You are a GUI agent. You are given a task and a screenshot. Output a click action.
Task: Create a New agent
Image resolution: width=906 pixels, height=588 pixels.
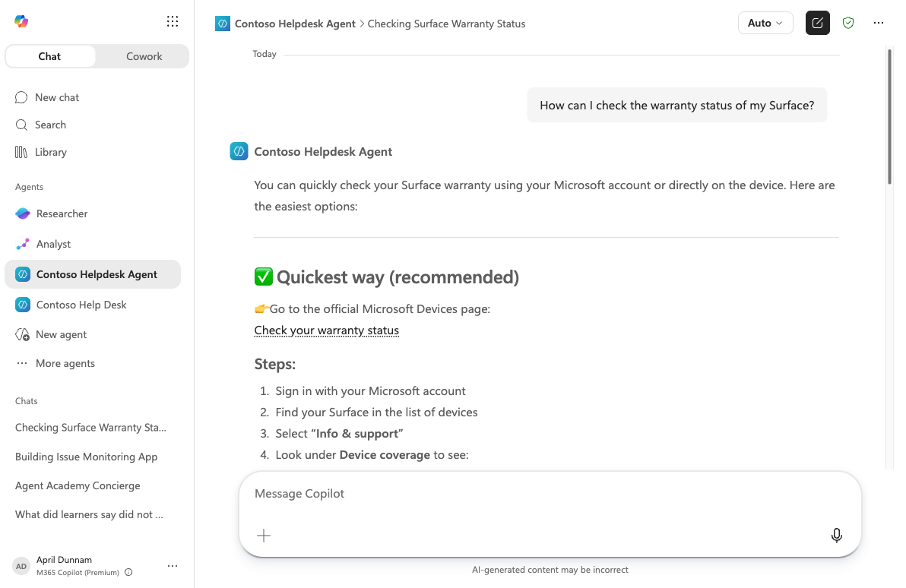click(62, 334)
